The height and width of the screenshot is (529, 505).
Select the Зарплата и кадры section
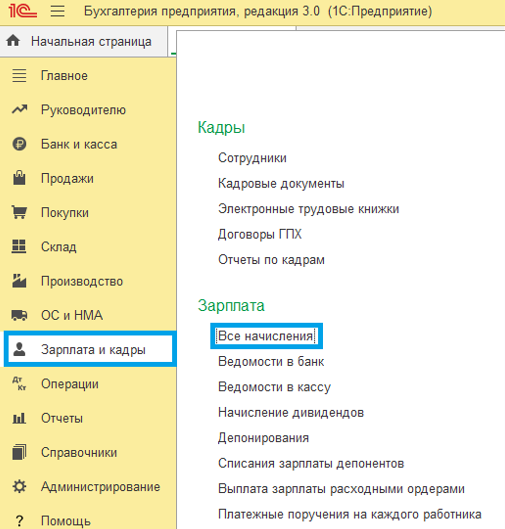pos(90,349)
